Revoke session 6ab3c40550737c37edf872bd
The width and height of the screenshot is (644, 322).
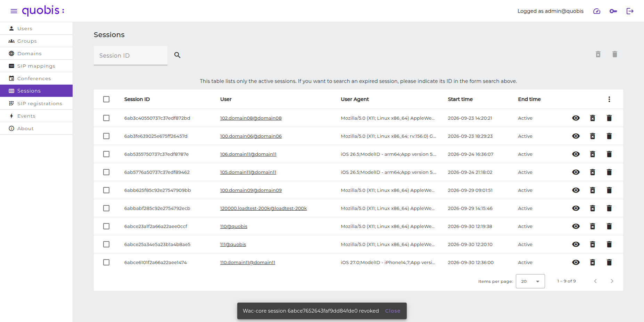point(593,118)
